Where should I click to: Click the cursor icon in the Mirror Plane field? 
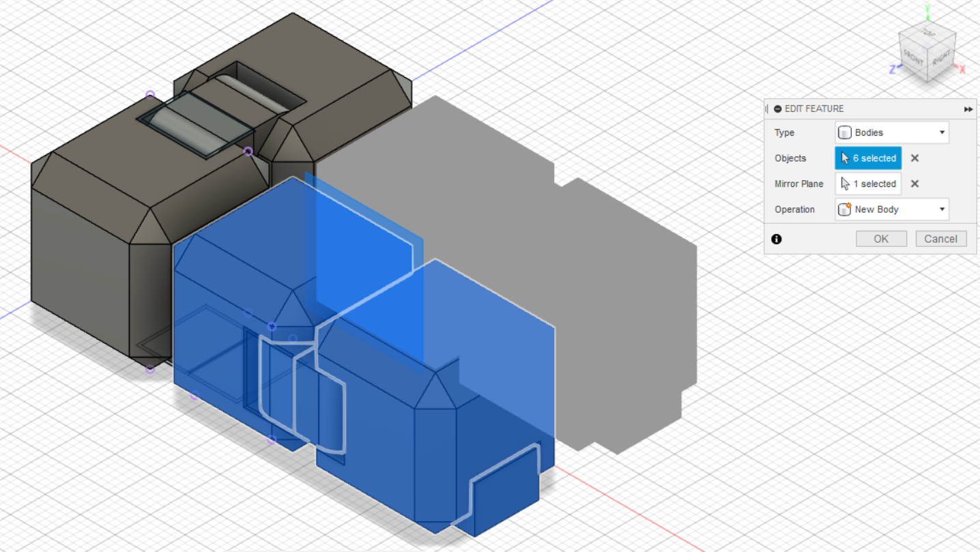pyautogui.click(x=845, y=184)
